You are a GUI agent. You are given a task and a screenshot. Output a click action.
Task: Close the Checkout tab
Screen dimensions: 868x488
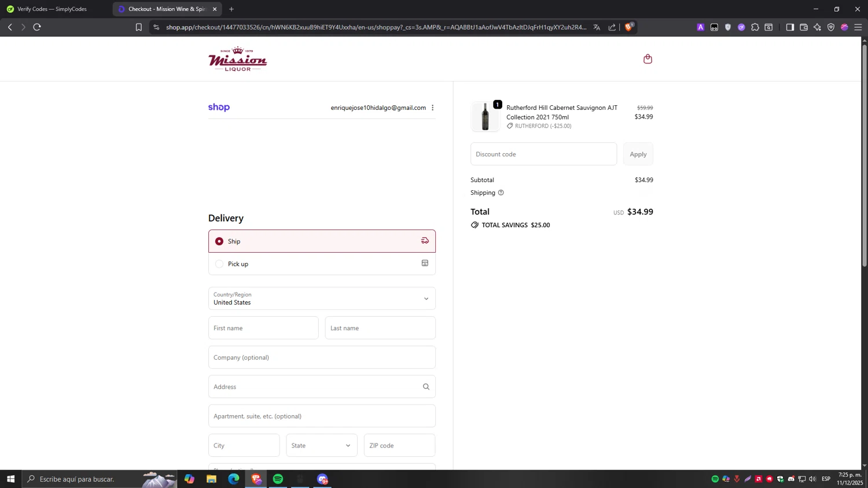[215, 9]
